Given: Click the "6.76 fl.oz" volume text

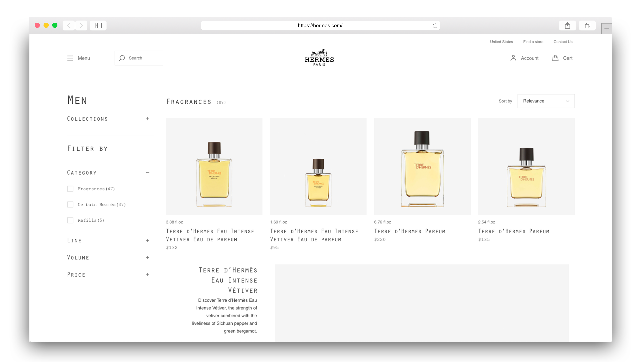Looking at the screenshot, I should [x=383, y=222].
